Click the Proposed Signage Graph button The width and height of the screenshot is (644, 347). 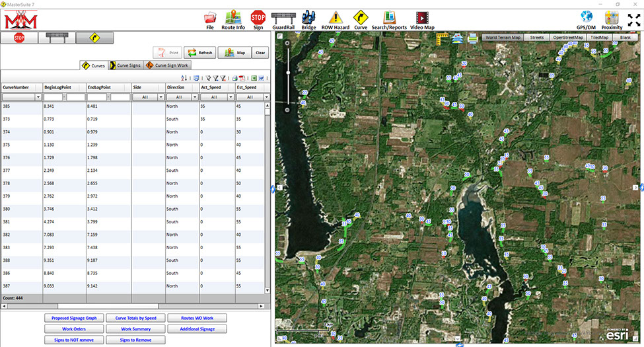coord(75,318)
